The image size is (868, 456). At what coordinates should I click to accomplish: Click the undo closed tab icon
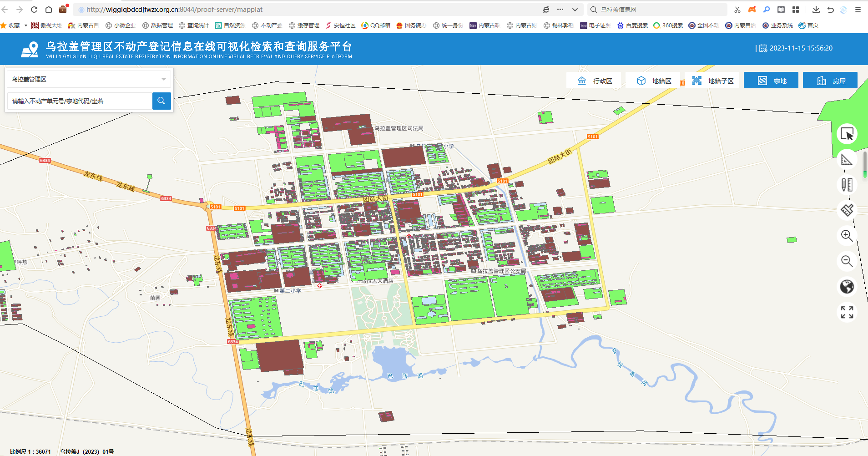click(831, 10)
